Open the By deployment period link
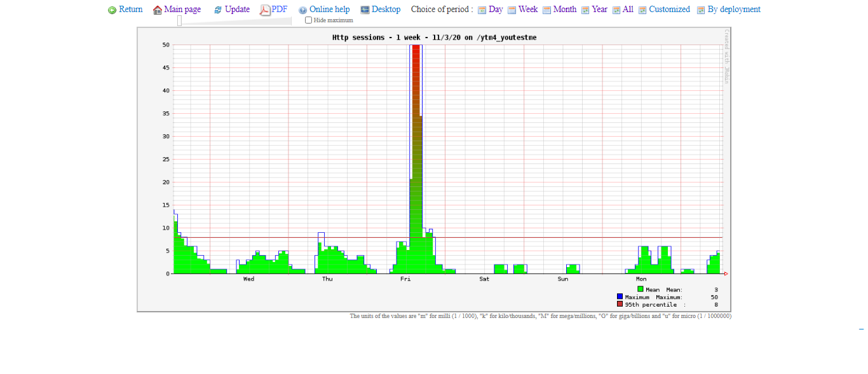 (x=733, y=10)
